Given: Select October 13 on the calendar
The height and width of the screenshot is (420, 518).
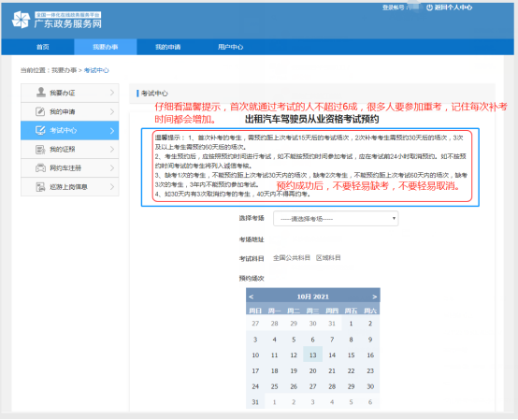Looking at the screenshot, I should [313, 355].
